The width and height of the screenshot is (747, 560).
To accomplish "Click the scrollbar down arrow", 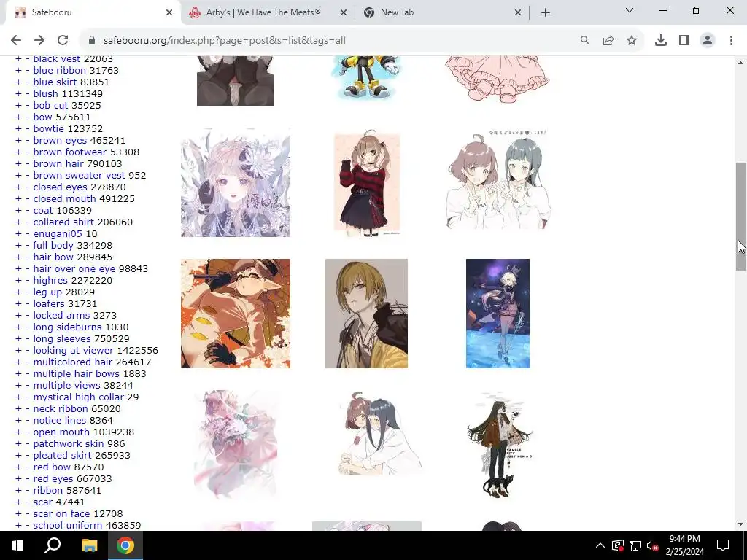I will pyautogui.click(x=741, y=524).
